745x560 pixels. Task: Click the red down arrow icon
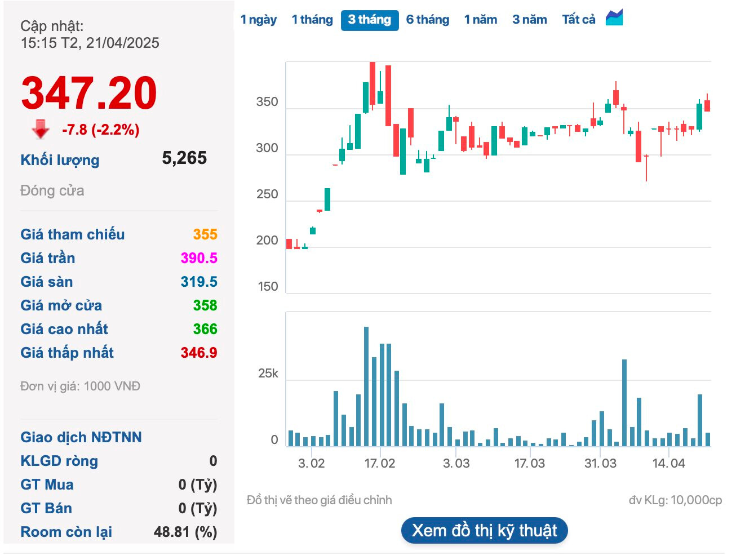click(x=40, y=129)
